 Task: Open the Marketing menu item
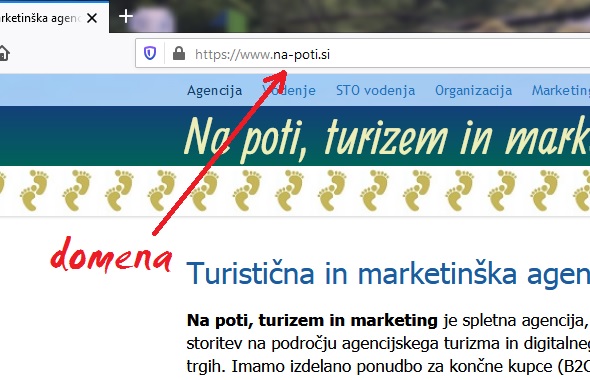(x=561, y=91)
